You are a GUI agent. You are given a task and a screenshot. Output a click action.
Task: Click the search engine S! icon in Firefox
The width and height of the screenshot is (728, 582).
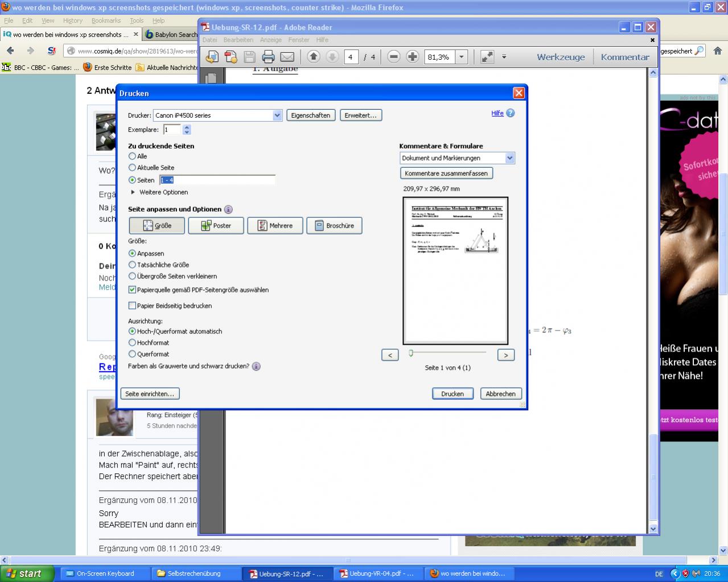tap(51, 51)
